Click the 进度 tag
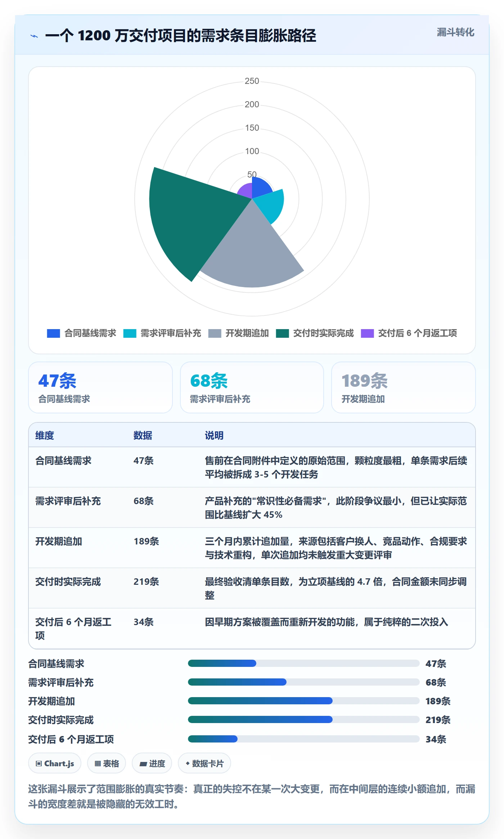The image size is (504, 839). (152, 763)
